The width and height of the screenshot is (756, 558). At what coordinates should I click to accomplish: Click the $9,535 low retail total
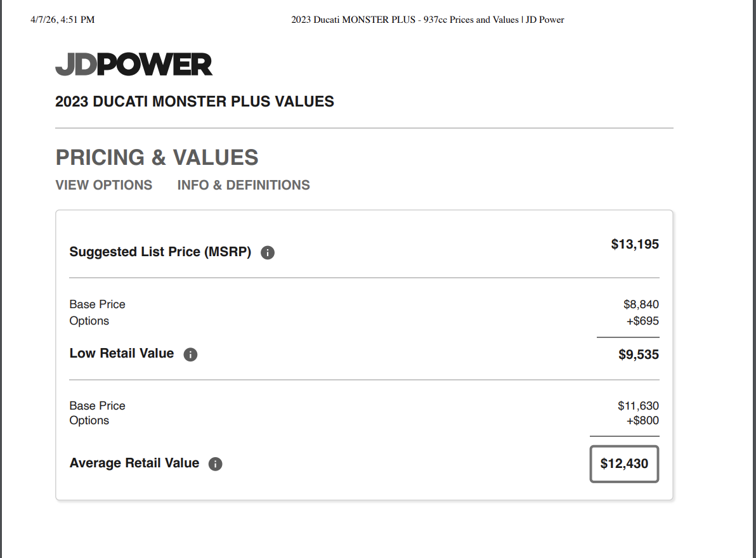(x=639, y=354)
